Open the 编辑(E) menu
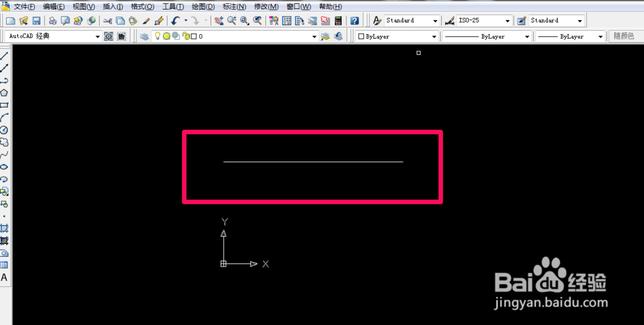The height and width of the screenshot is (325, 644). pyautogui.click(x=54, y=7)
